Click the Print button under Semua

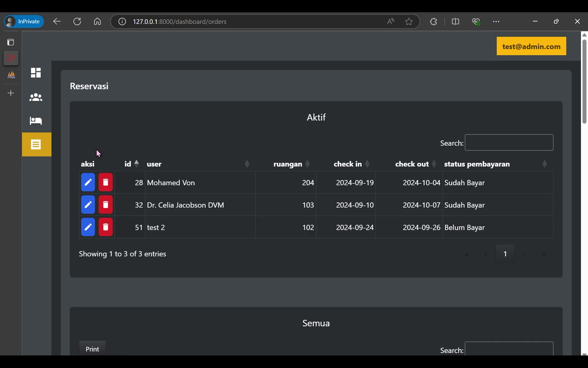click(x=92, y=348)
